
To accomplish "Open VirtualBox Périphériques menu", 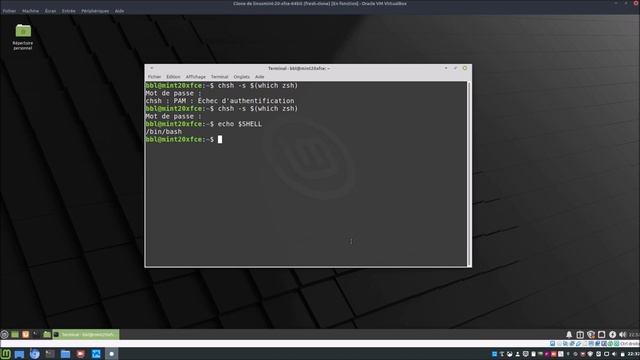I will coord(95,11).
